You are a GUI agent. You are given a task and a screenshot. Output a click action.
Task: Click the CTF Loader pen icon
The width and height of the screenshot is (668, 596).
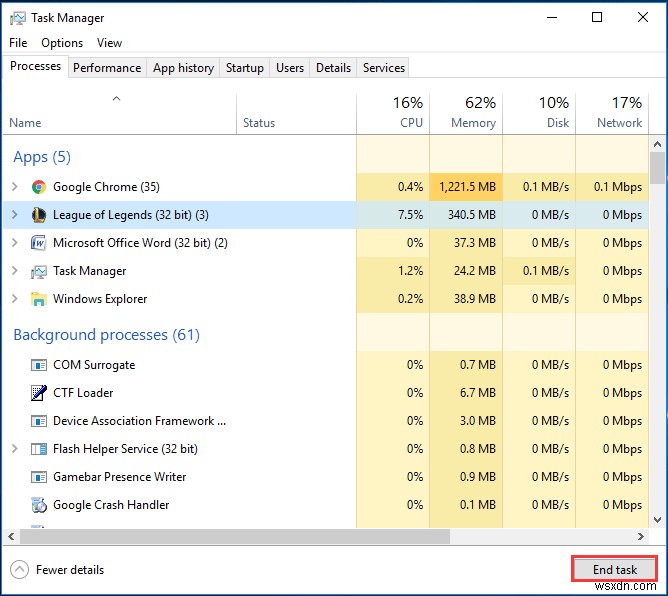click(x=39, y=393)
